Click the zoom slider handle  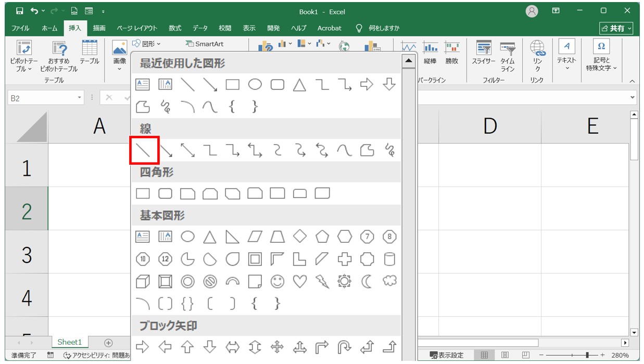coord(588,355)
